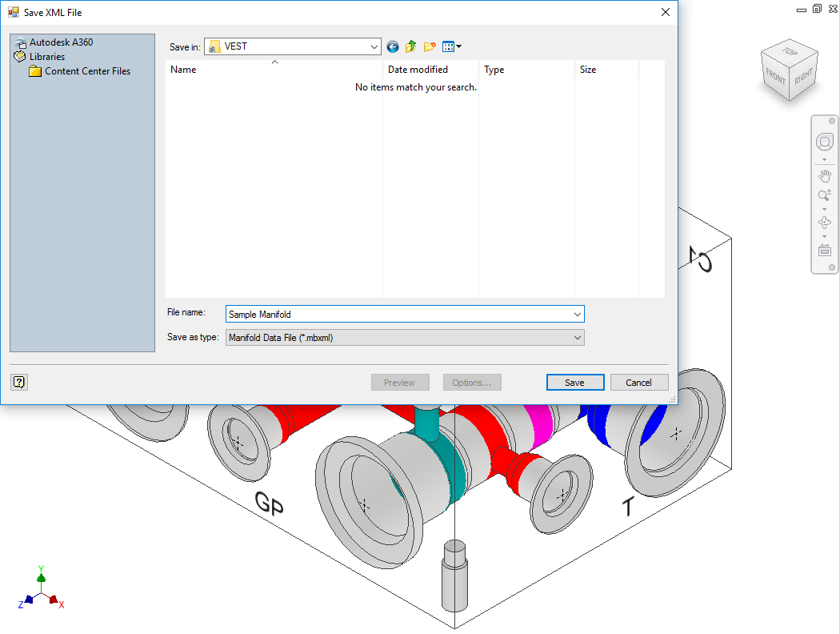Image resolution: width=840 pixels, height=634 pixels.
Task: Click the TOP face of the ViewCube
Action: 790,53
